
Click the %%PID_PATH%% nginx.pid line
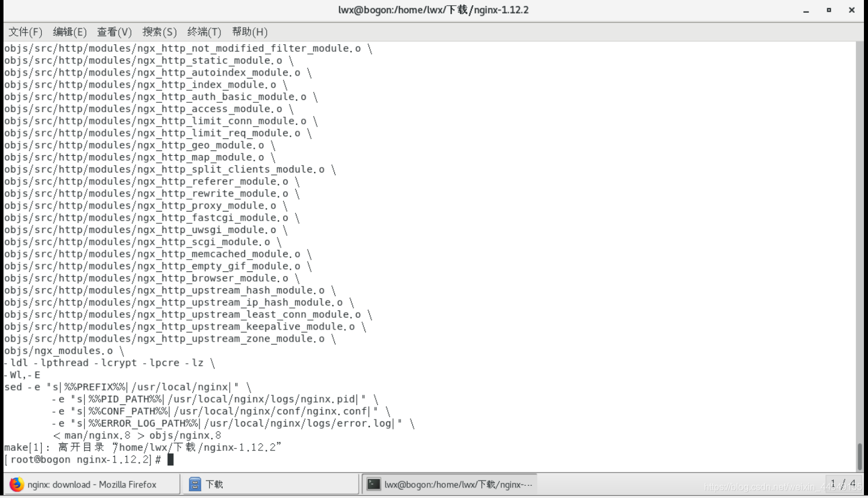[x=215, y=399]
